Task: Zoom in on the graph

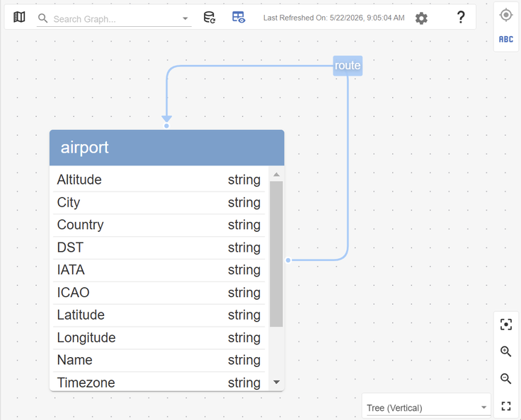Action: pos(505,351)
